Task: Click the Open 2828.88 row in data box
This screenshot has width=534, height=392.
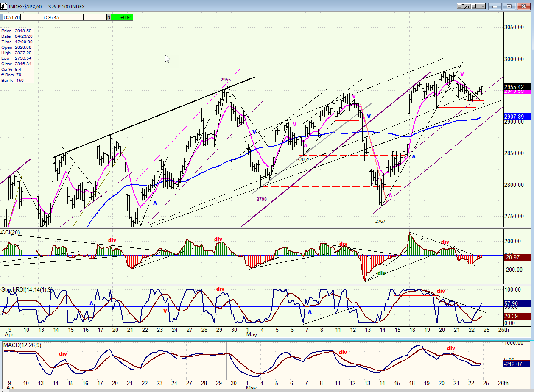Action: 16,47
